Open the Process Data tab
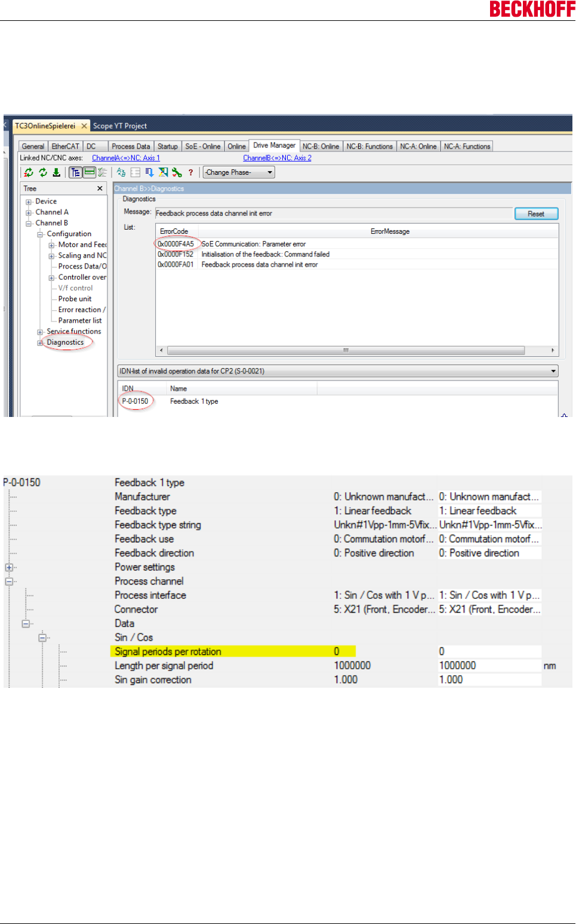576x924 pixels. point(131,146)
